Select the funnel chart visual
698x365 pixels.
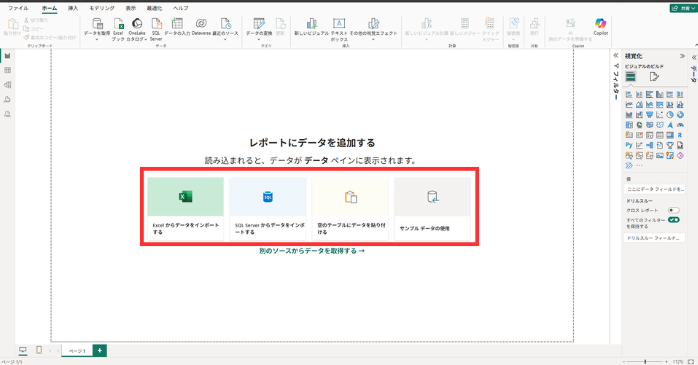pos(649,115)
